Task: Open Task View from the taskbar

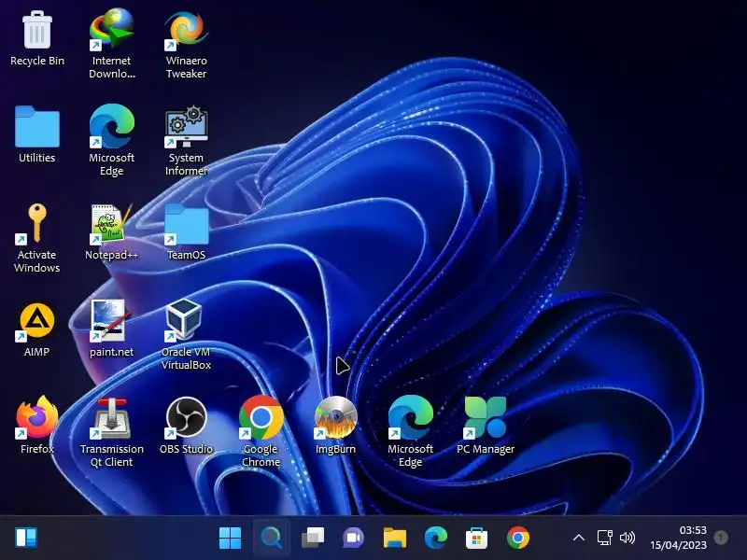Action: click(313, 539)
